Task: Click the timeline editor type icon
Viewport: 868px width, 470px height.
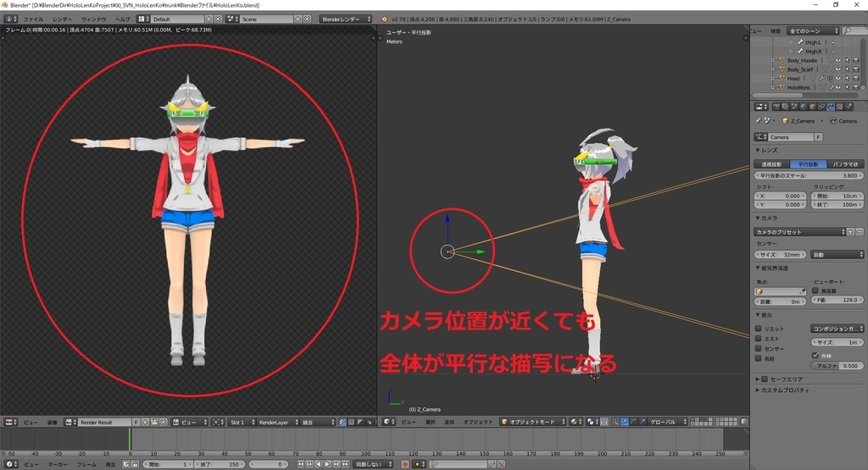Action: point(11,464)
